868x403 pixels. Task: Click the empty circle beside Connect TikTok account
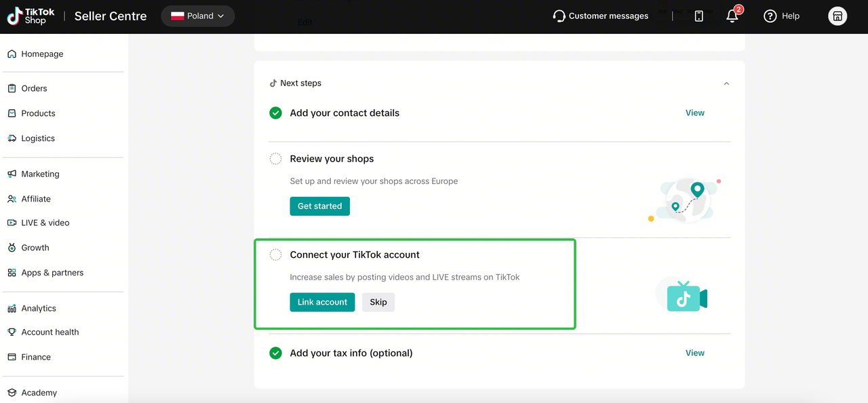pos(275,255)
